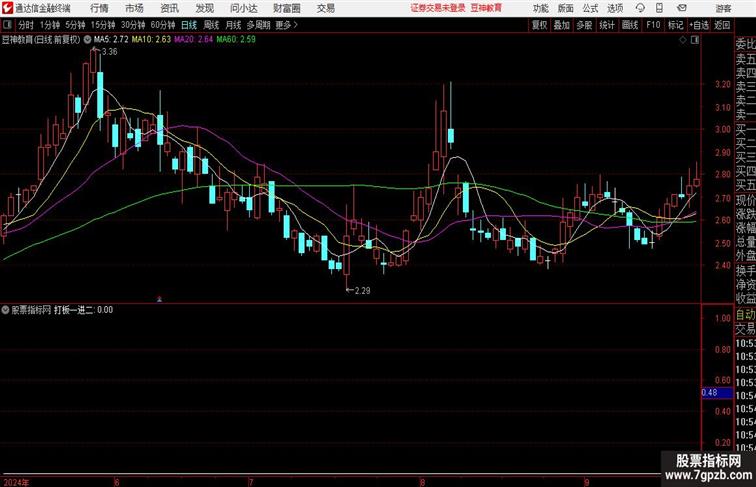Open the 财富圈 menu
756x487 pixels.
pos(286,8)
